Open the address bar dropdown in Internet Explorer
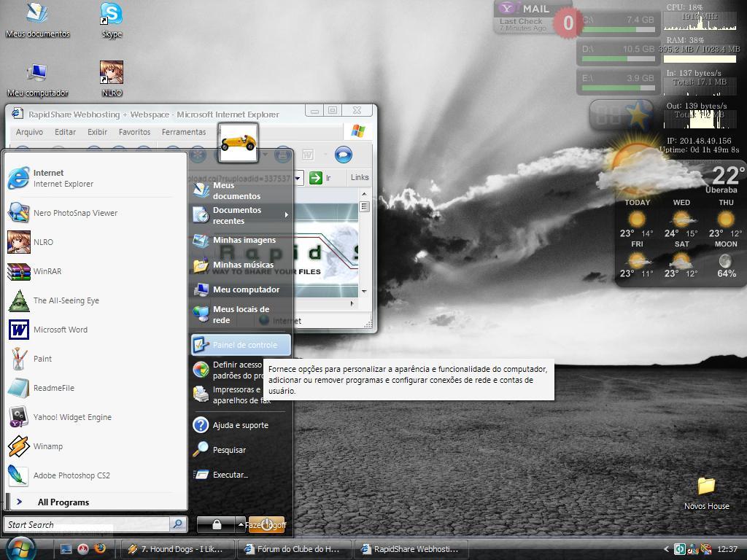Viewport: 747px width, 560px height. [x=298, y=178]
